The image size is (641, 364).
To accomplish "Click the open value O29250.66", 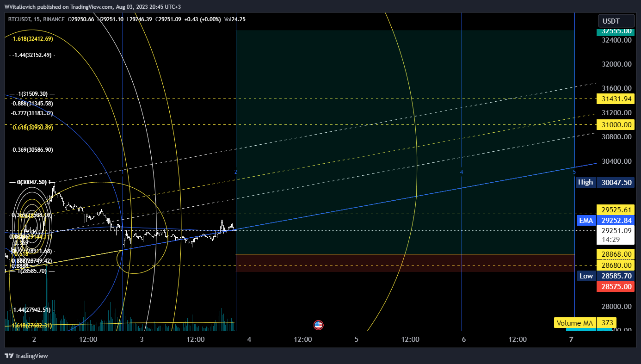I will click(x=81, y=19).
